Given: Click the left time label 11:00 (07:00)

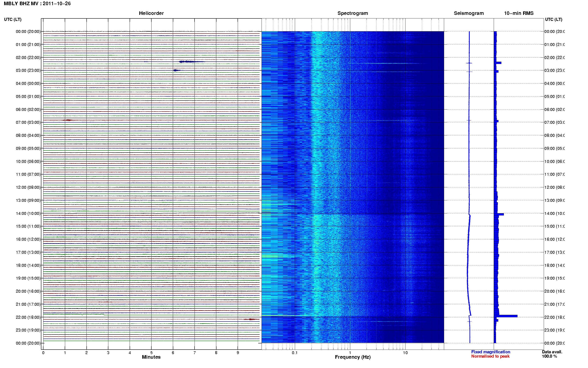Looking at the screenshot, I should coord(28,174).
